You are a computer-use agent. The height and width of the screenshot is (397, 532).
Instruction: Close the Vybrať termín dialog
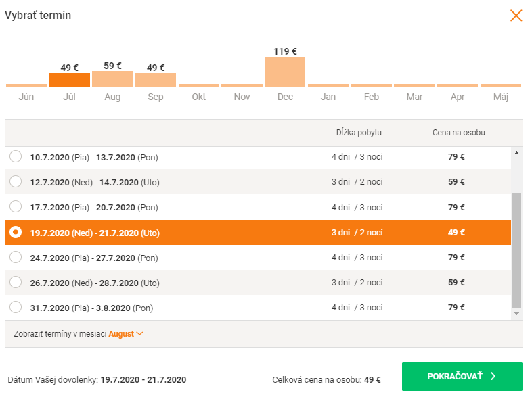tap(516, 16)
